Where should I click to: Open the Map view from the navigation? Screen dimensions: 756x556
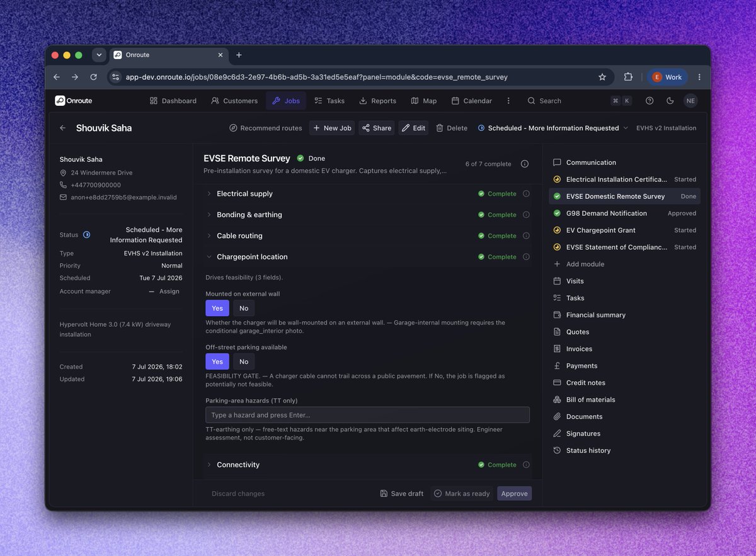pyautogui.click(x=424, y=101)
